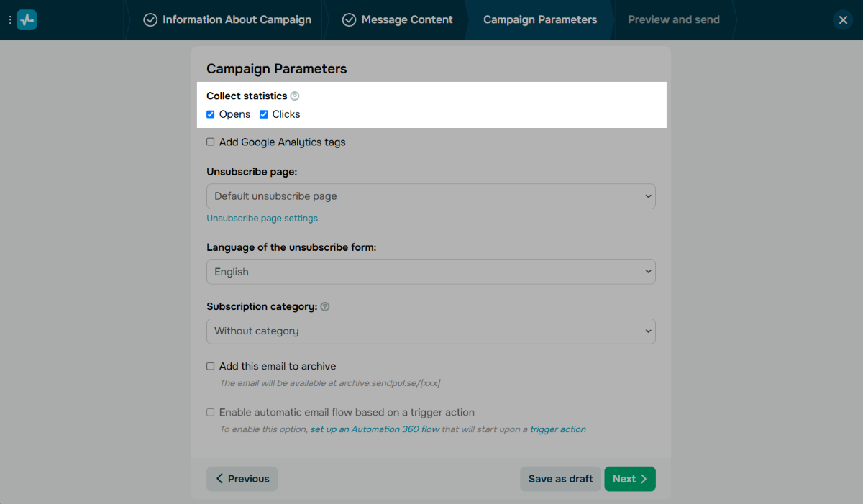The height and width of the screenshot is (504, 863).
Task: Uncheck the Clicks statistics checkbox
Action: (264, 114)
